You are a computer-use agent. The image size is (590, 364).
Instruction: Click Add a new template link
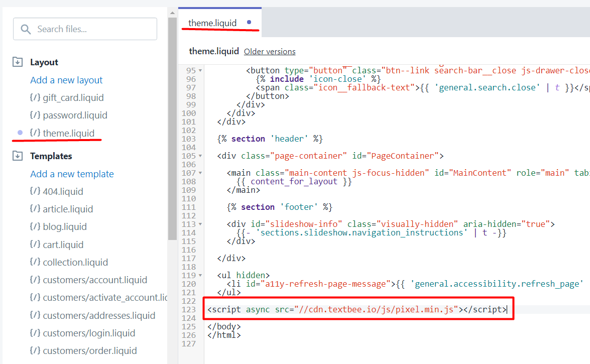[x=72, y=174]
